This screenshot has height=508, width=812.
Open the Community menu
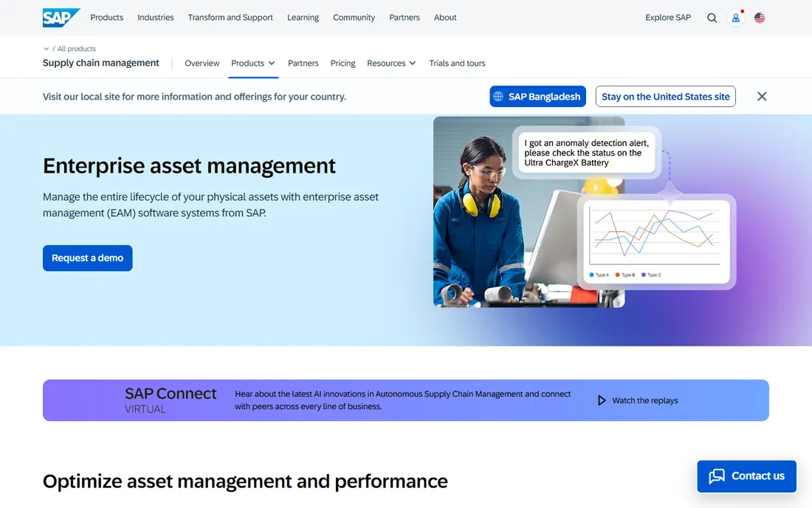[354, 18]
